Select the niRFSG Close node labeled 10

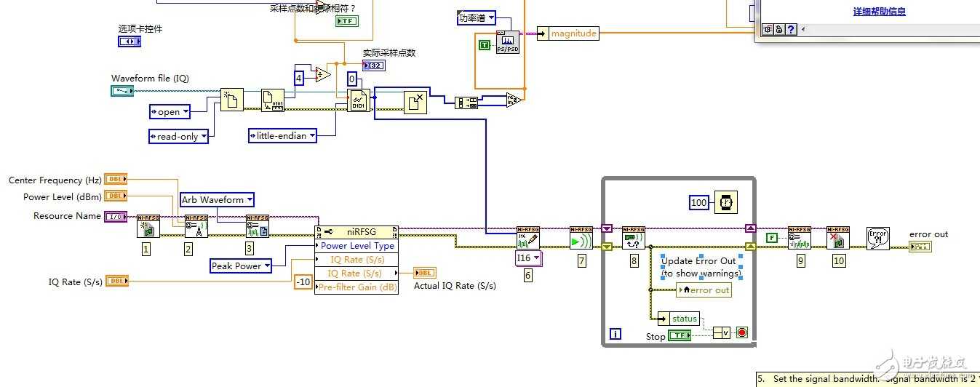pos(838,238)
